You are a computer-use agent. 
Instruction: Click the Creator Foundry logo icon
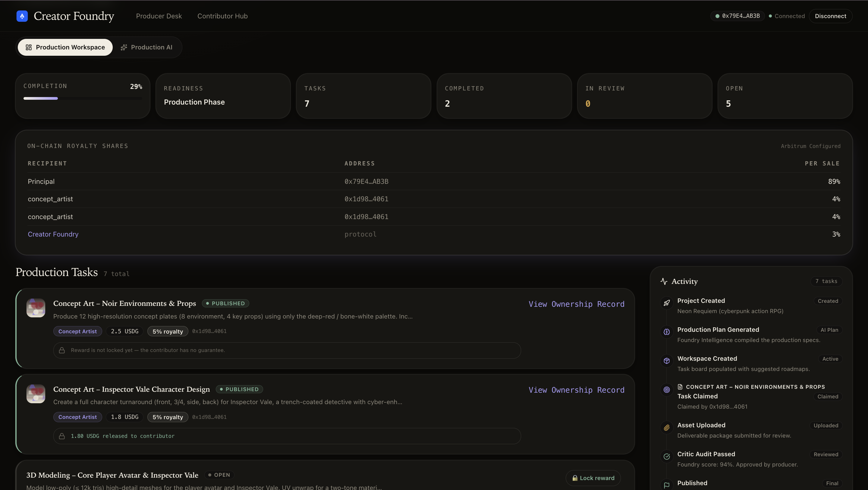(22, 16)
